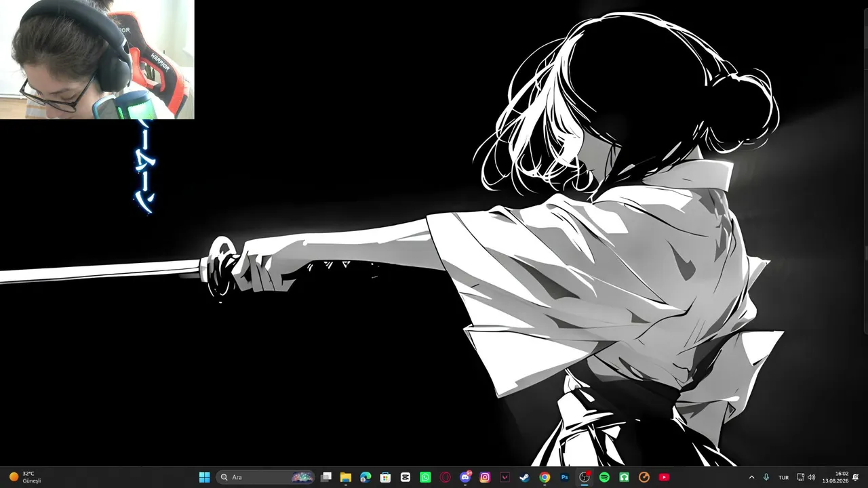Click the orange circular taskbar icon
The height and width of the screenshot is (488, 868).
[644, 477]
